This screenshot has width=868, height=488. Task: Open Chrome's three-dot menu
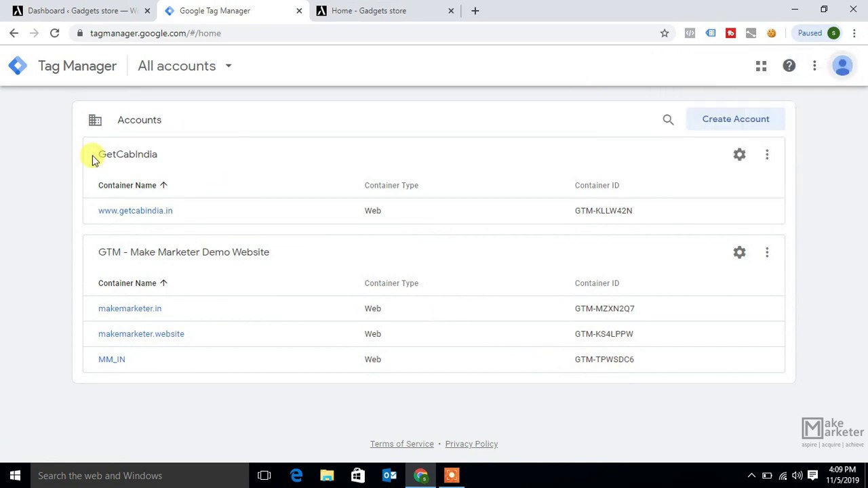854,33
